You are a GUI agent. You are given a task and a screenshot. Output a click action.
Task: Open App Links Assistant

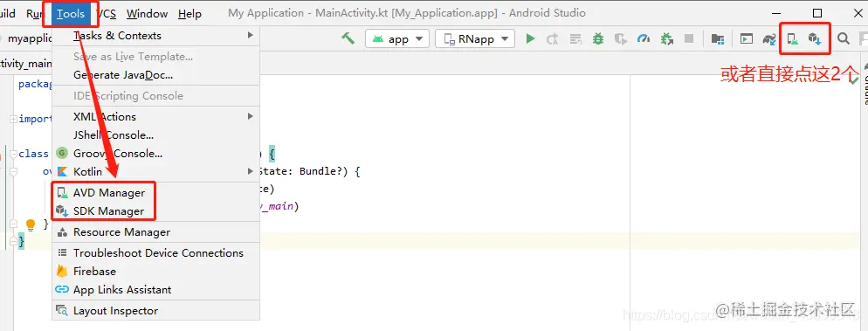(156, 289)
